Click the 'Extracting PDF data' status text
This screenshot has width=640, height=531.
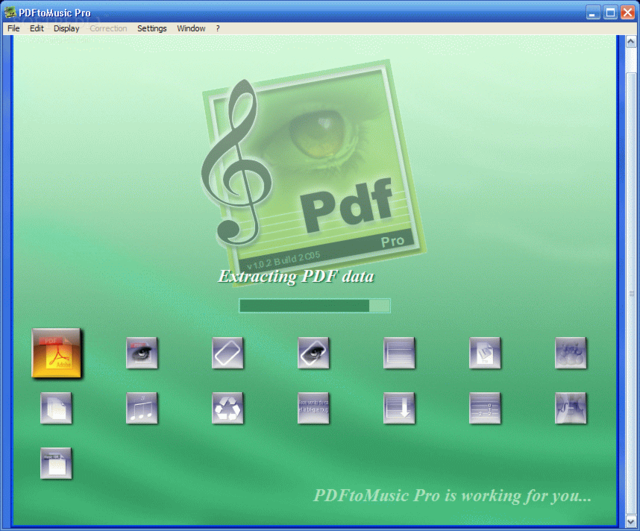[296, 277]
